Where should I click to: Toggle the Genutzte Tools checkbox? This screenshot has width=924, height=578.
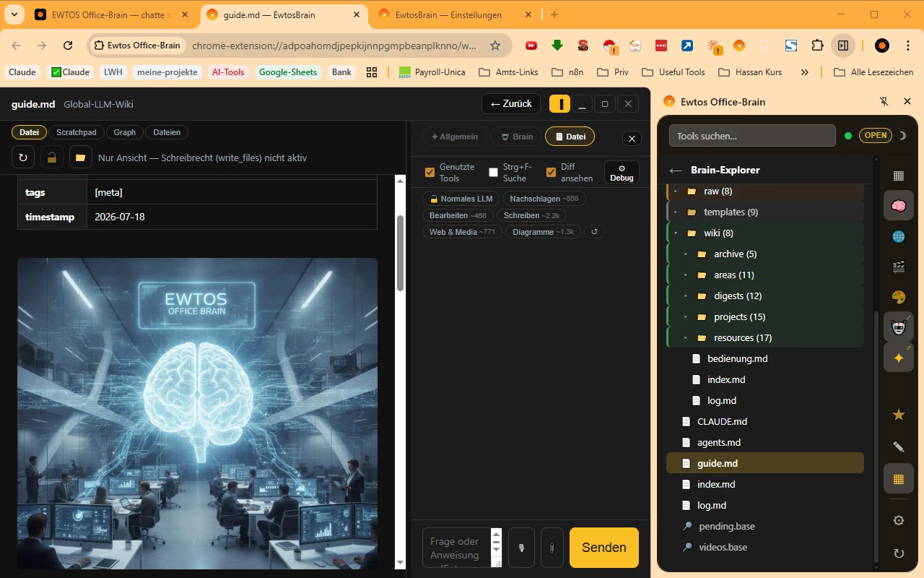[430, 173]
